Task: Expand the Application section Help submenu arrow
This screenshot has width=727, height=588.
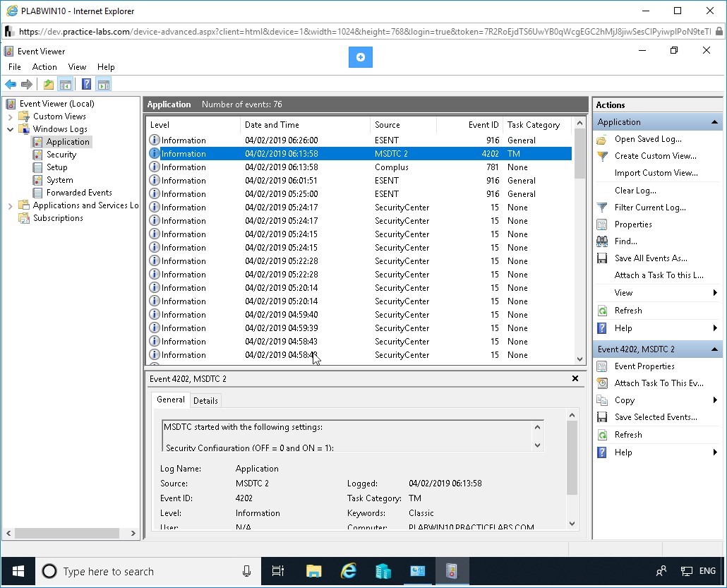Action: click(x=715, y=328)
